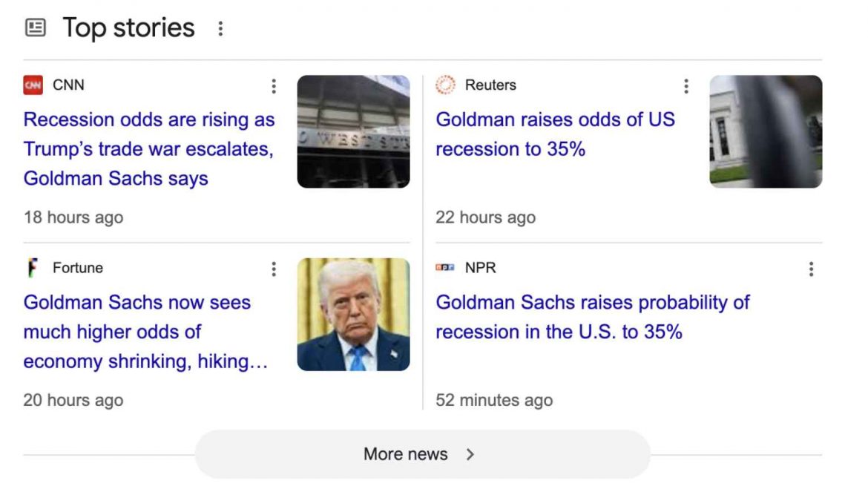The height and width of the screenshot is (492, 868).
Task: Open the three-dot menu on the Fortune story
Action: [x=274, y=269]
